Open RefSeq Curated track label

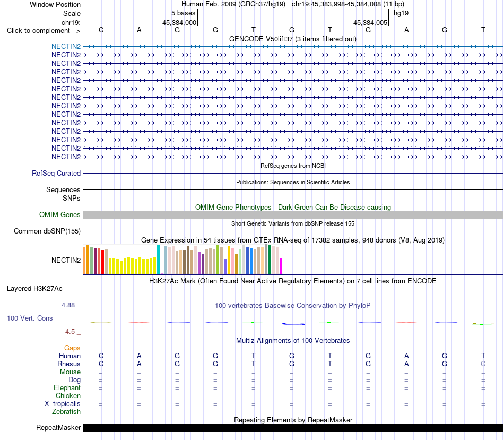pos(56,173)
